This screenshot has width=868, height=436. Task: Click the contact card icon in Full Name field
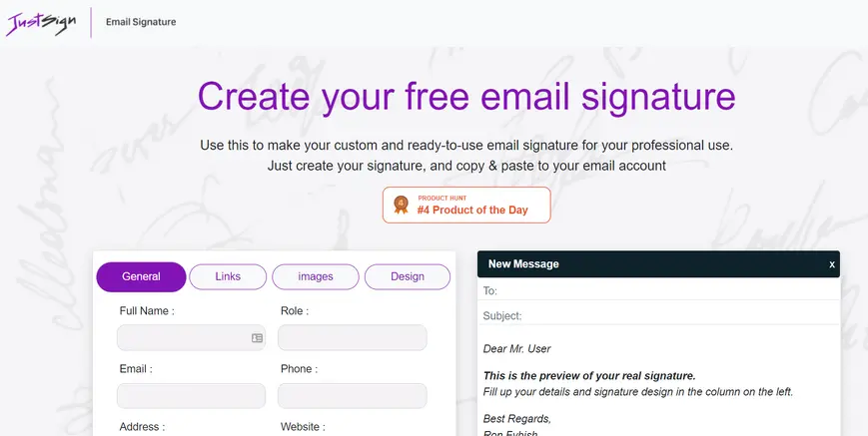[x=257, y=338]
